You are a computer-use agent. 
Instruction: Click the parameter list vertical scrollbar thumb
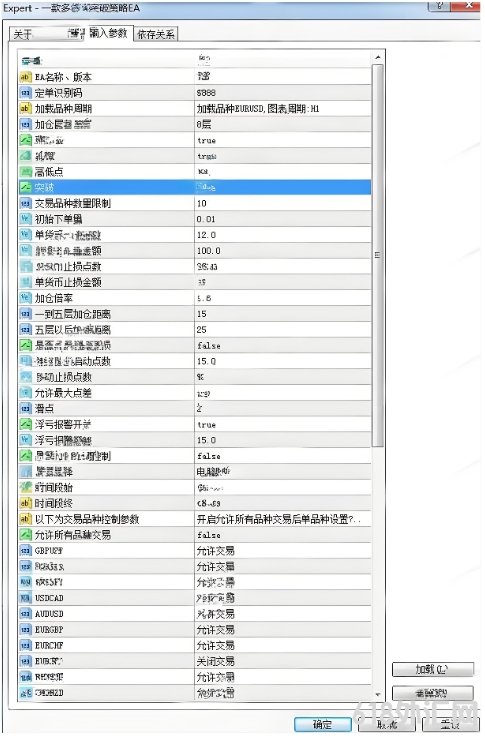point(377,254)
